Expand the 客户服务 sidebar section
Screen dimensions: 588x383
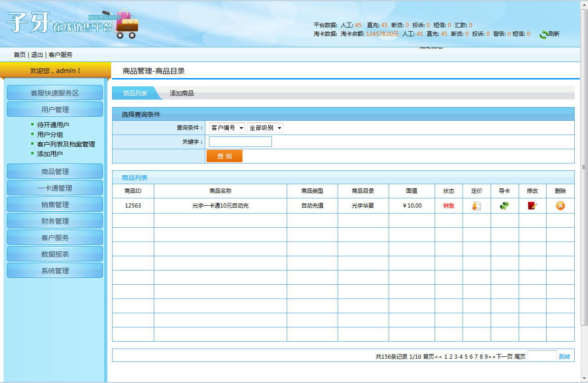tap(55, 237)
